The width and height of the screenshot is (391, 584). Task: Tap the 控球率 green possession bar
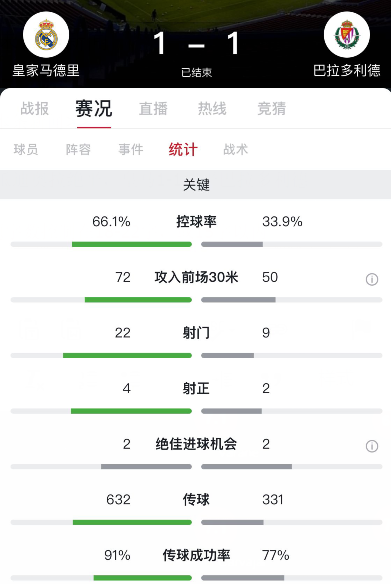[x=132, y=244]
